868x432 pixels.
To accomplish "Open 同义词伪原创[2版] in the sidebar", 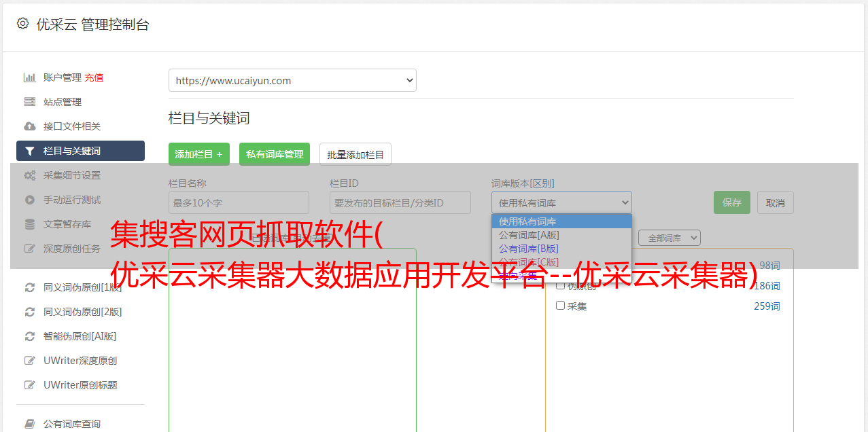I will tap(83, 312).
